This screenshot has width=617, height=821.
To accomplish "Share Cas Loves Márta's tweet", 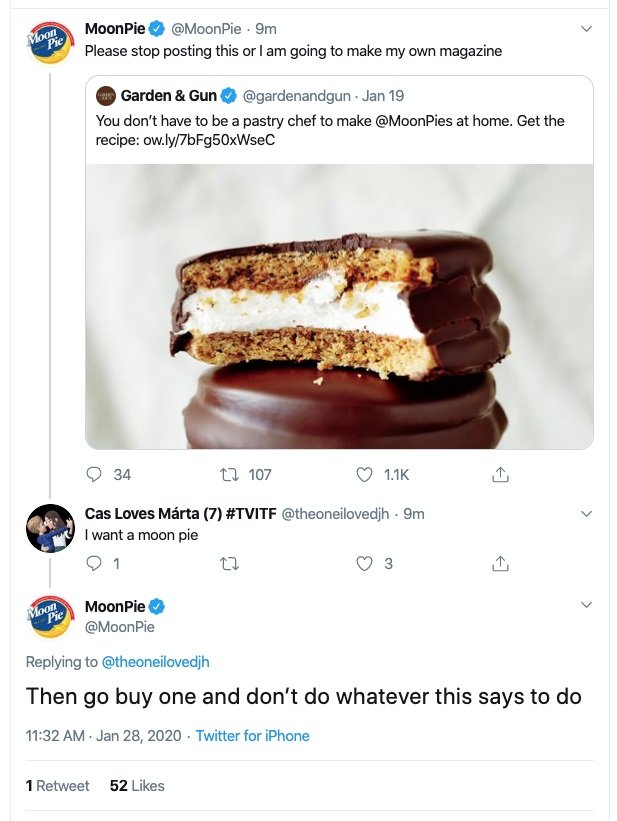I will [x=500, y=563].
